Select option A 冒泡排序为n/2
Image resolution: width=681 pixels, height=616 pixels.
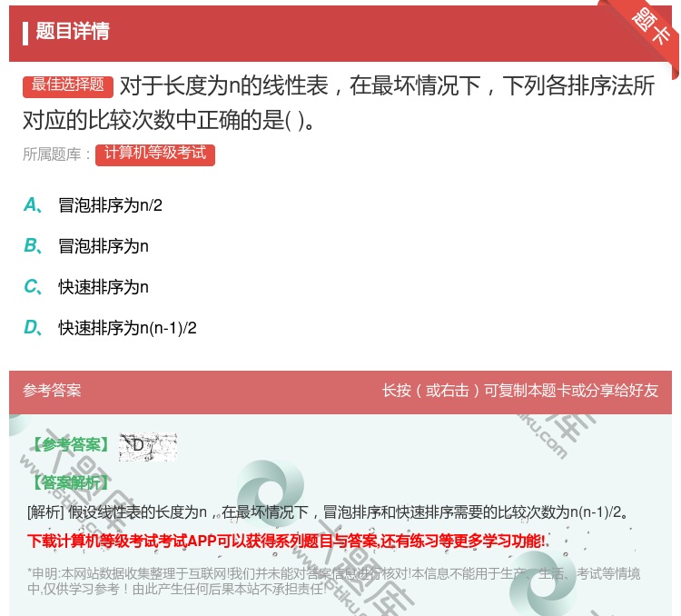coord(93,205)
